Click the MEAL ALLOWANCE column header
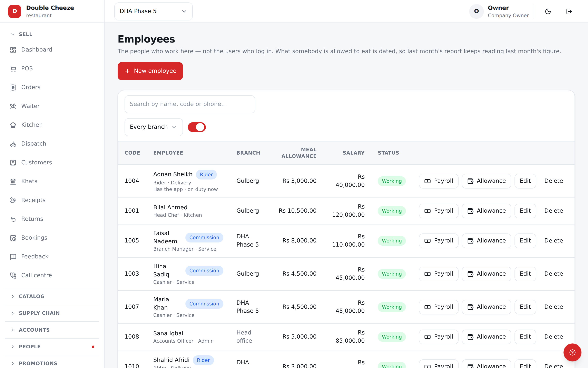Image resolution: width=588 pixels, height=368 pixels. click(x=299, y=153)
